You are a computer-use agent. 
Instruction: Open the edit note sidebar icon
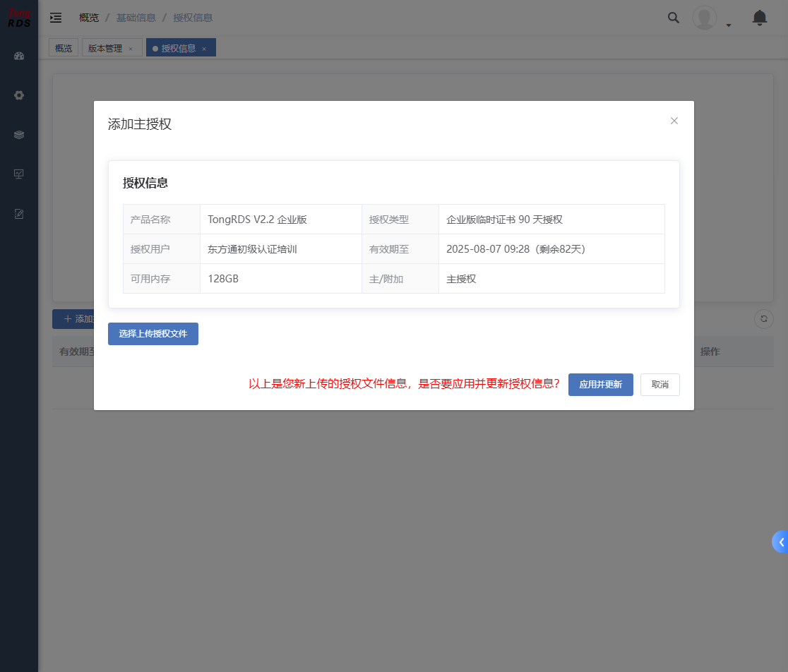pos(19,214)
